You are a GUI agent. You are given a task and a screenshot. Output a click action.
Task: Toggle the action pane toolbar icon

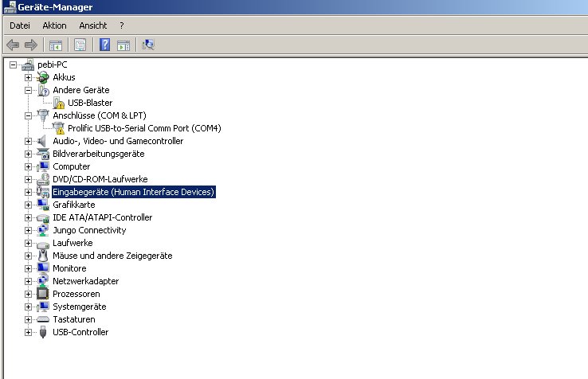click(x=123, y=45)
